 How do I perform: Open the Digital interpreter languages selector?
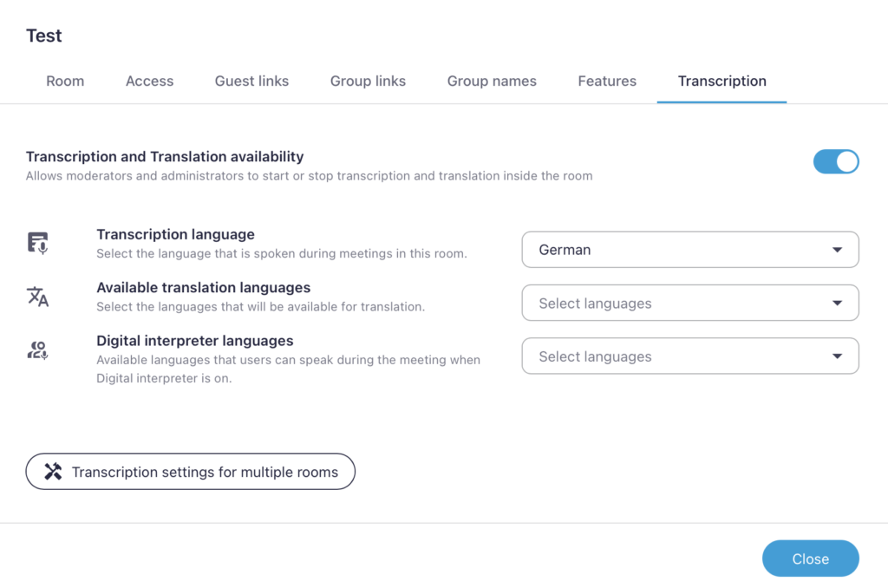[690, 356]
